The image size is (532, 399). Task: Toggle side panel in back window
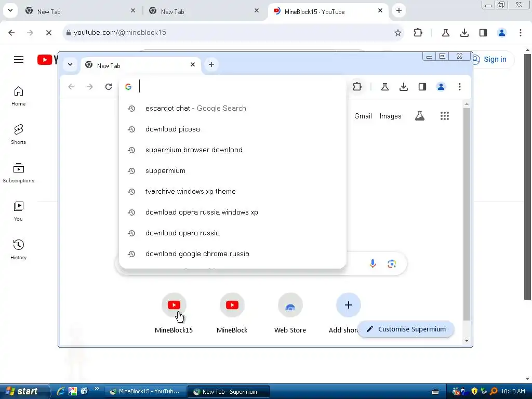pyautogui.click(x=483, y=33)
